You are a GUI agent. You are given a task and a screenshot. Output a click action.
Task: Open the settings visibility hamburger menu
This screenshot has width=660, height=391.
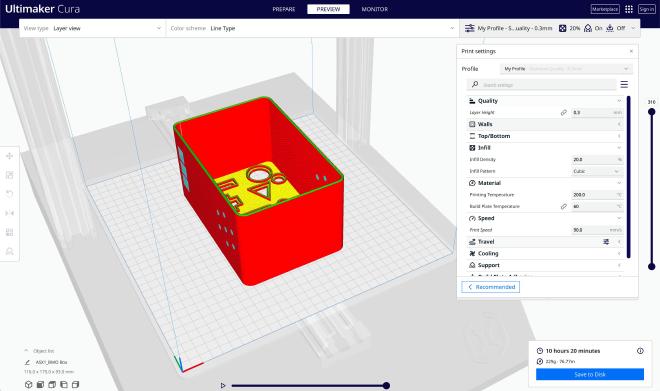[x=624, y=85]
